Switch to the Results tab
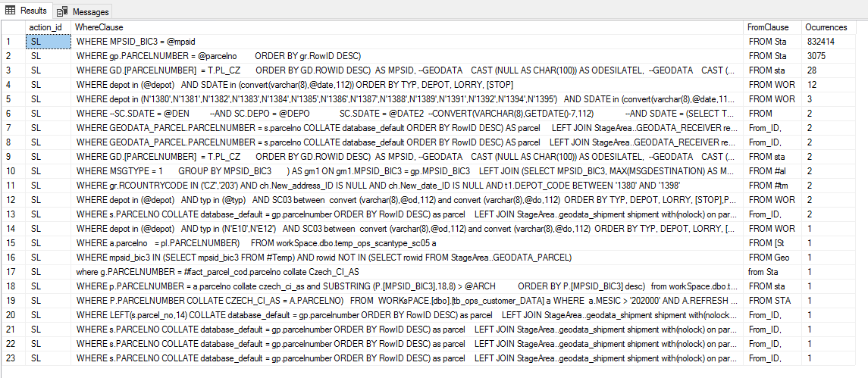This screenshot has width=868, height=378. [27, 11]
